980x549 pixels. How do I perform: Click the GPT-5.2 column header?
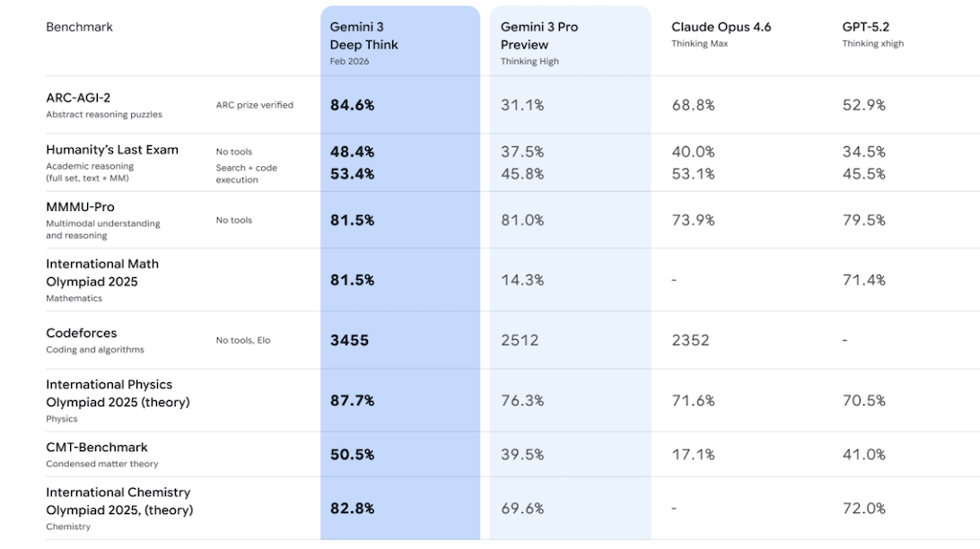click(867, 27)
